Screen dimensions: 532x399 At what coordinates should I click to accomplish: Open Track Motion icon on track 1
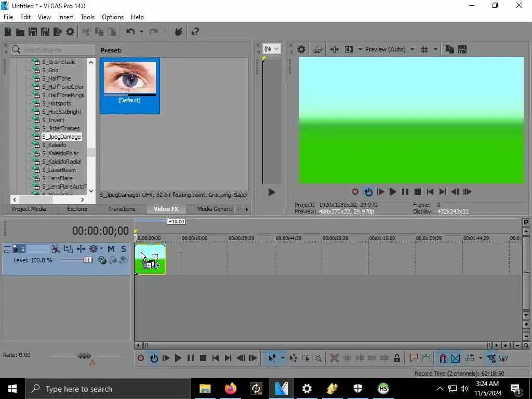pyautogui.click(x=69, y=249)
